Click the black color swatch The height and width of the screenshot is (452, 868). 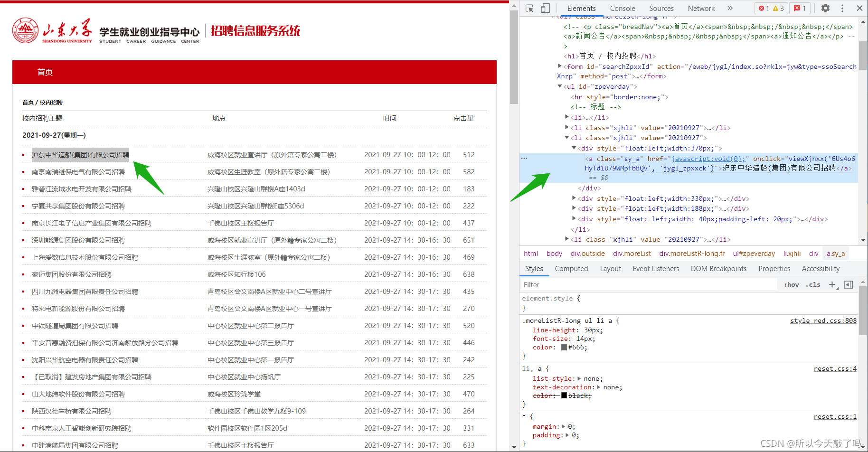(x=564, y=395)
